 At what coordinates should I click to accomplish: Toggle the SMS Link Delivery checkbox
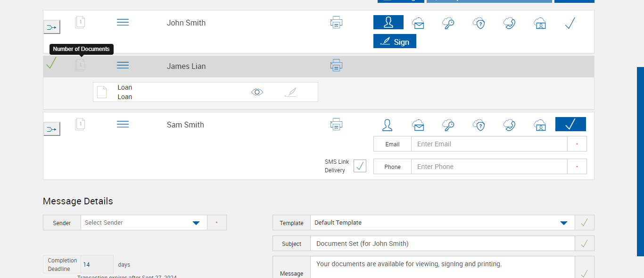click(x=360, y=166)
